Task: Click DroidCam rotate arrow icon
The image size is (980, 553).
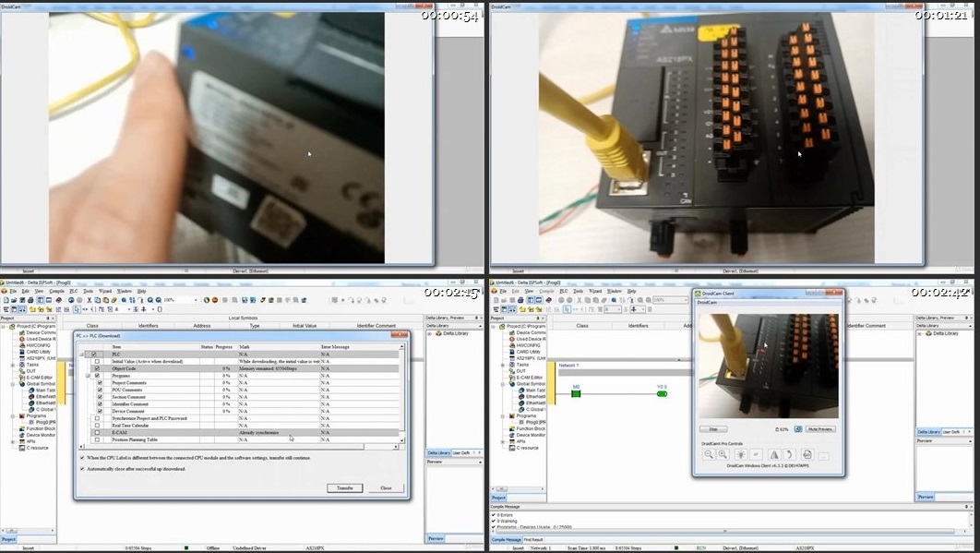Action: pos(789,455)
